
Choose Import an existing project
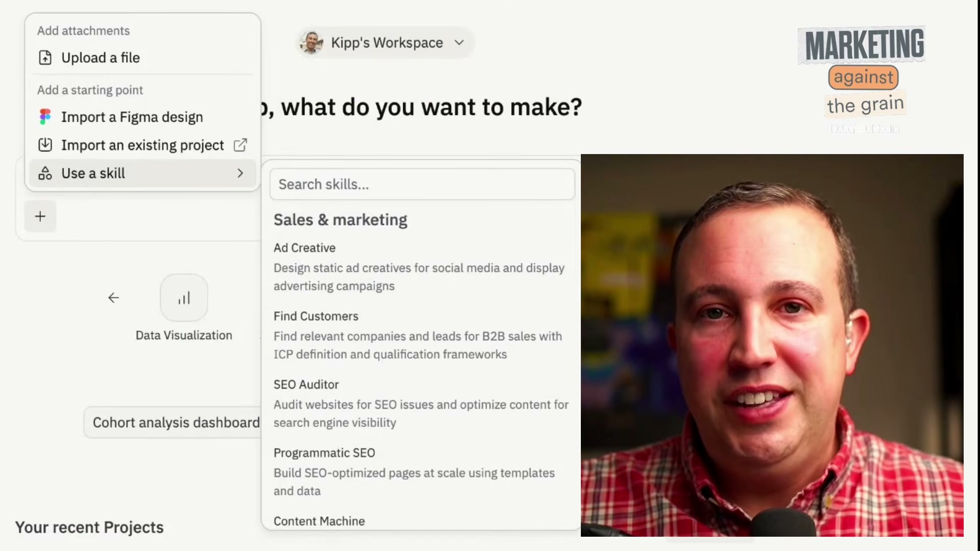pos(143,145)
